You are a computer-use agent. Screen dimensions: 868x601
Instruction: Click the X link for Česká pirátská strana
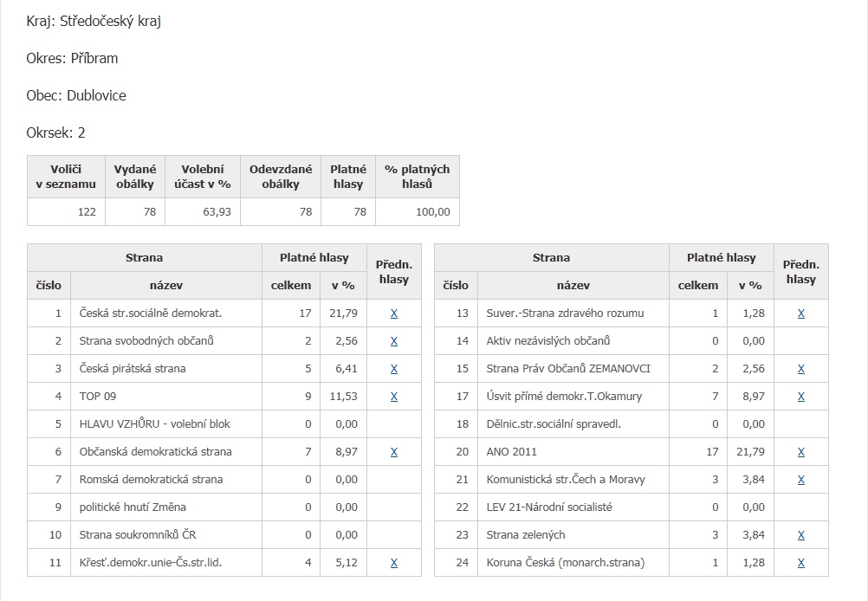[x=394, y=369]
